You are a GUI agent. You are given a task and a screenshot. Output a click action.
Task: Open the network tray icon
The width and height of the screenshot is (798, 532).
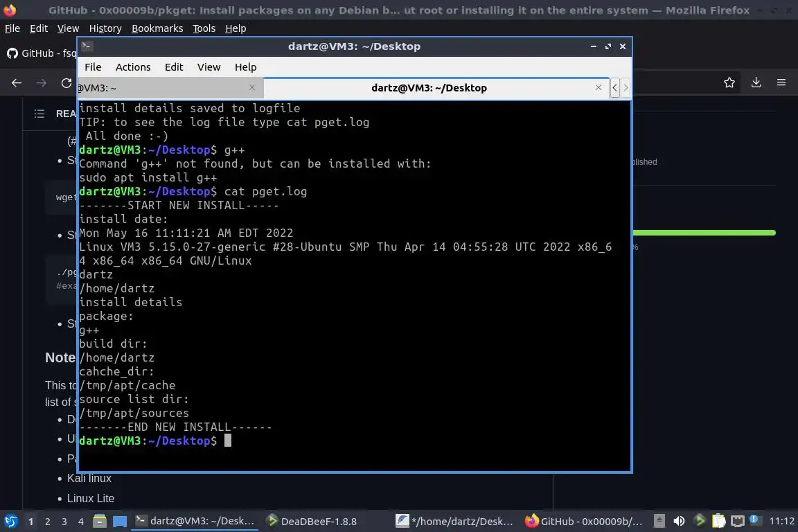click(x=738, y=521)
